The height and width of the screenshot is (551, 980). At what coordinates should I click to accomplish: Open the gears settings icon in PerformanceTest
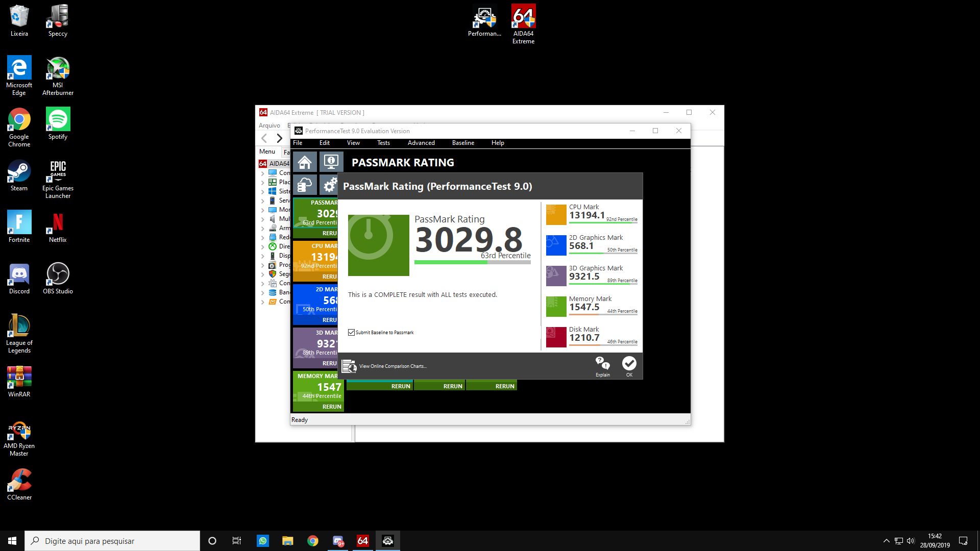point(330,185)
